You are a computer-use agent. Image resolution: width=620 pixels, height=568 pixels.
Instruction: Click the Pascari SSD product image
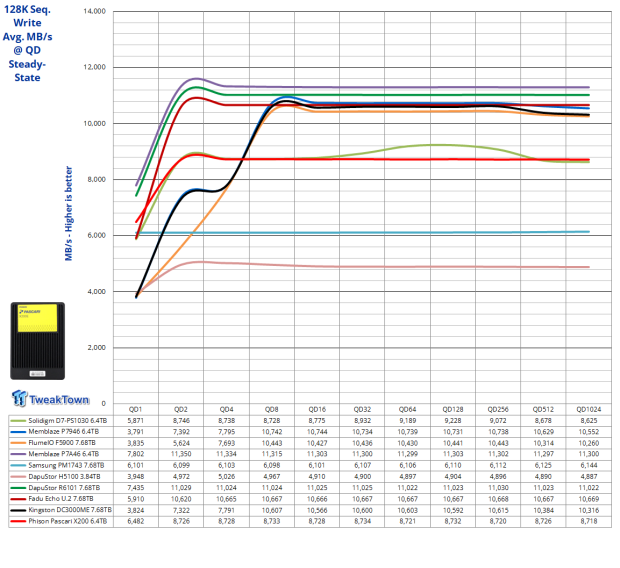[38, 341]
